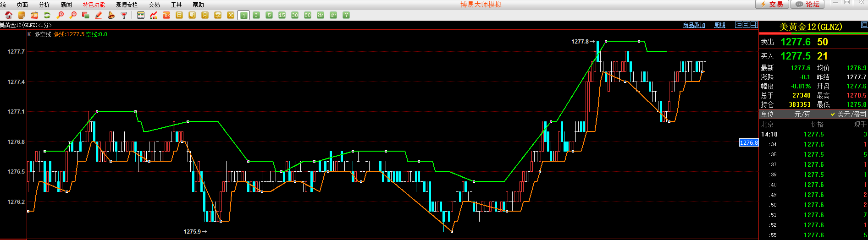868x240 pixels.
Task: Select 元/克 unit option
Action: (x=802, y=114)
